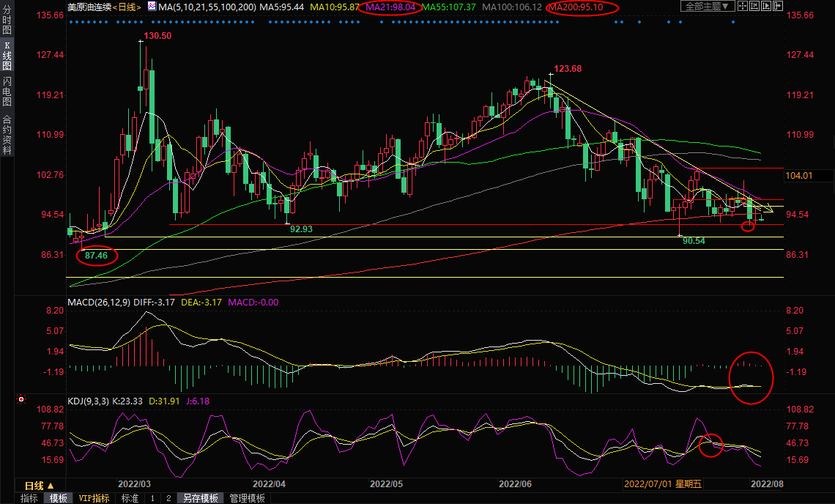Open the 全部主题 dropdown
This screenshot has width=835, height=504.
707,7
